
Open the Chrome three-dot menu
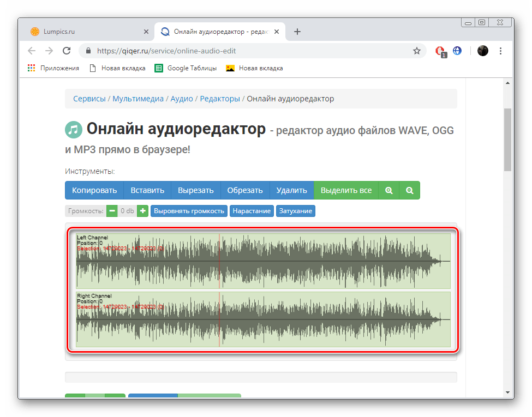pos(501,51)
